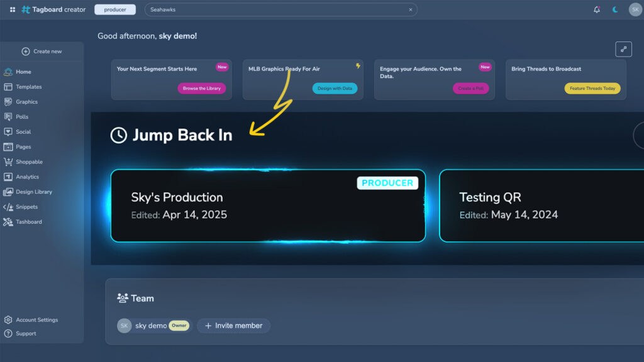
Task: Click the PRODUCER badge
Action: point(387,183)
